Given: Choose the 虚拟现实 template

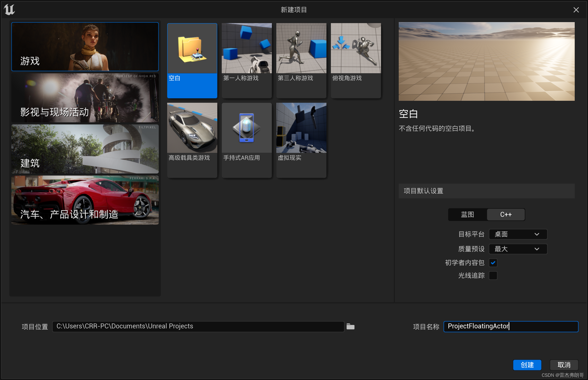Looking at the screenshot, I should click(301, 139).
